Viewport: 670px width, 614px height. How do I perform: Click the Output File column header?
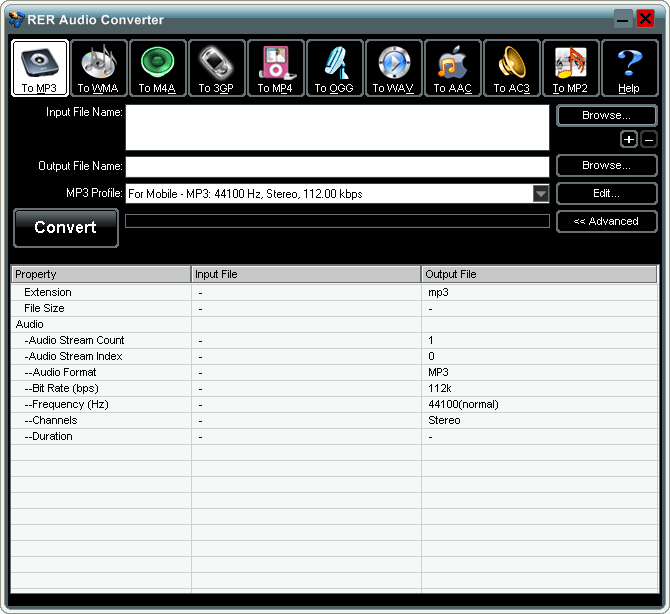tap(539, 274)
